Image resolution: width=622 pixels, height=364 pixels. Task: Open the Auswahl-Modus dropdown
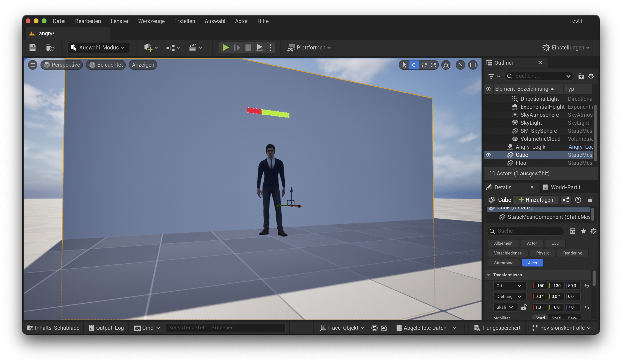click(99, 48)
